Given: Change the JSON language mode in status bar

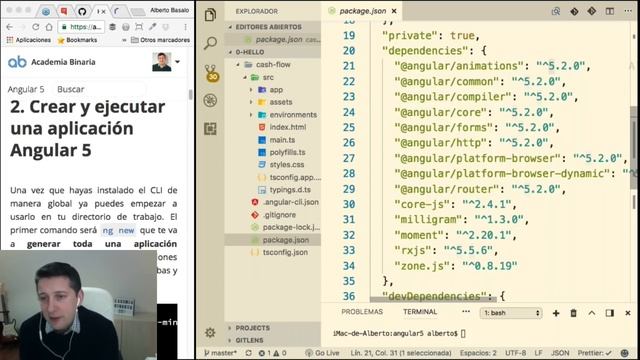Looking at the screenshot, I should pos(560,353).
